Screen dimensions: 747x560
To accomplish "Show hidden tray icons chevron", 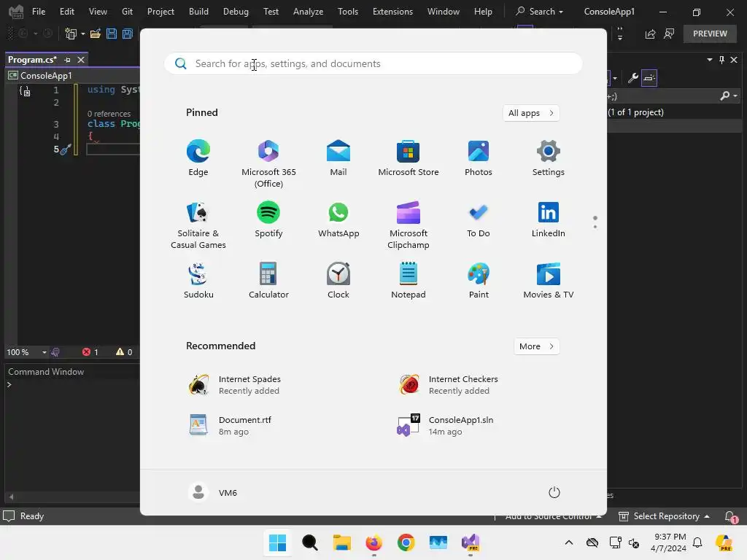I will point(569,542).
